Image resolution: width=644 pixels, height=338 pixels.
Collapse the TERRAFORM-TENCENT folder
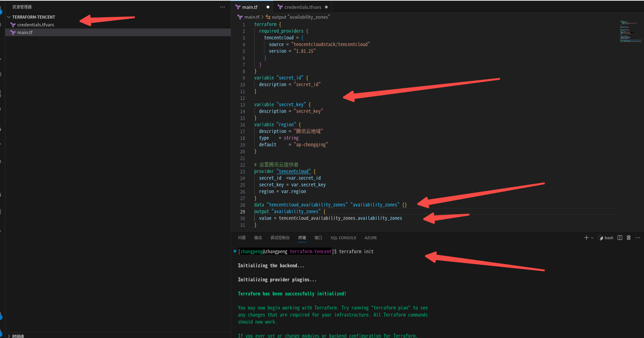coord(8,17)
